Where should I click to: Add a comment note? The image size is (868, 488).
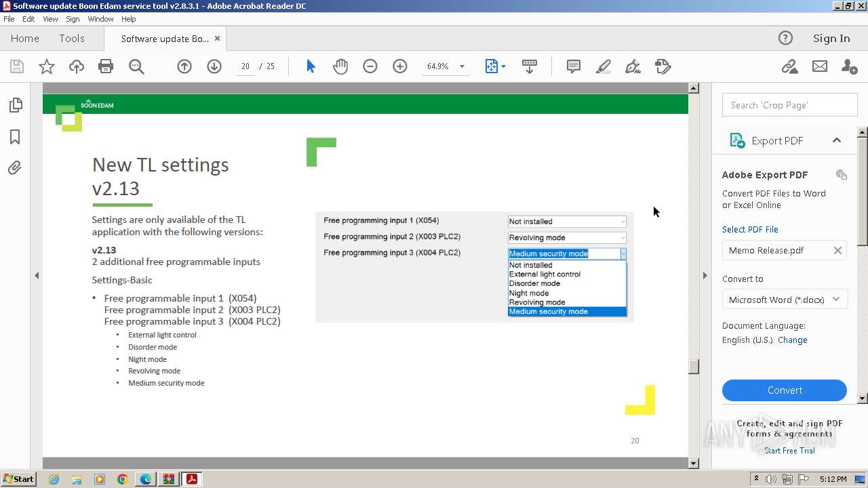(573, 66)
